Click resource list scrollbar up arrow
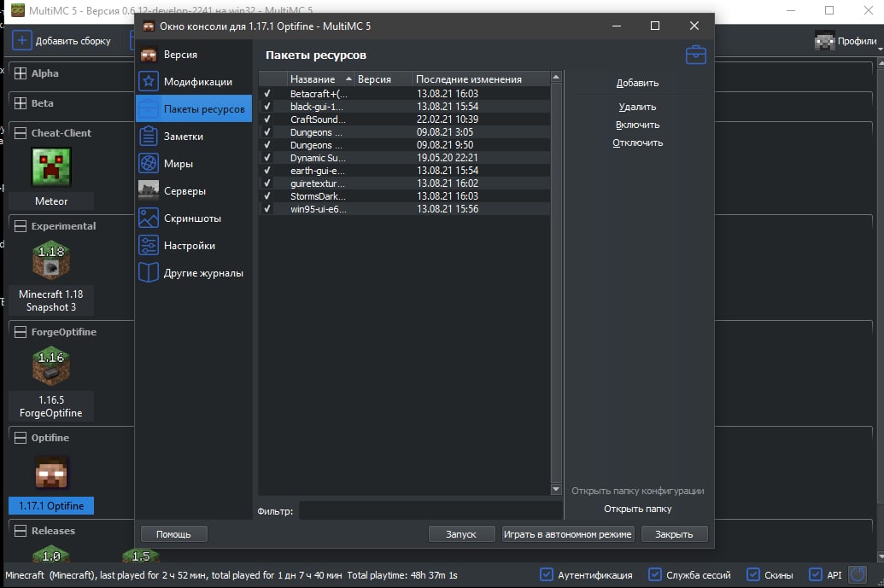884x588 pixels. (x=556, y=77)
